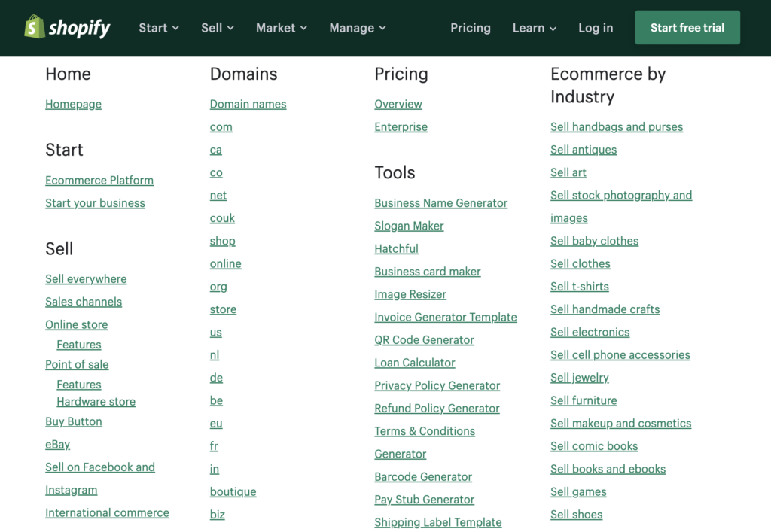Open the Domain names link
The width and height of the screenshot is (771, 532).
pos(248,104)
